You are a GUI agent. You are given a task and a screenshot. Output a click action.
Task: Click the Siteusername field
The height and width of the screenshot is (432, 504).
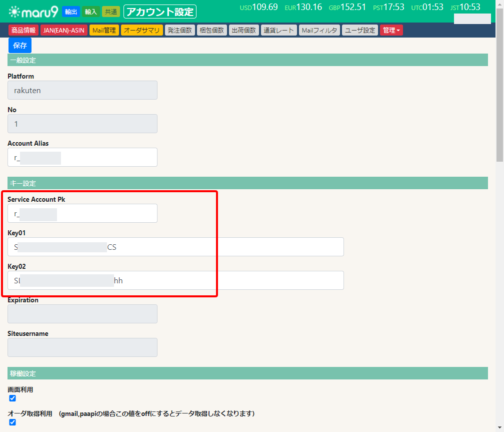tap(82, 347)
